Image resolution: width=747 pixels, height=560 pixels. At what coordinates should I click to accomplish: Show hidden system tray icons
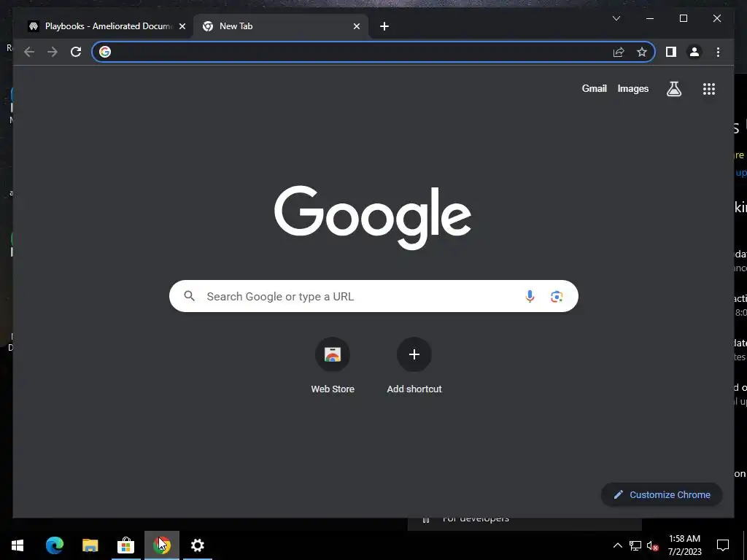(x=617, y=545)
